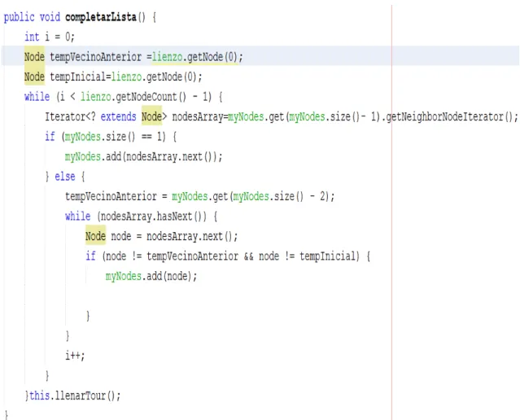Click the highlighted Node in 'Node node ='
The image size is (520, 420).
click(x=95, y=236)
